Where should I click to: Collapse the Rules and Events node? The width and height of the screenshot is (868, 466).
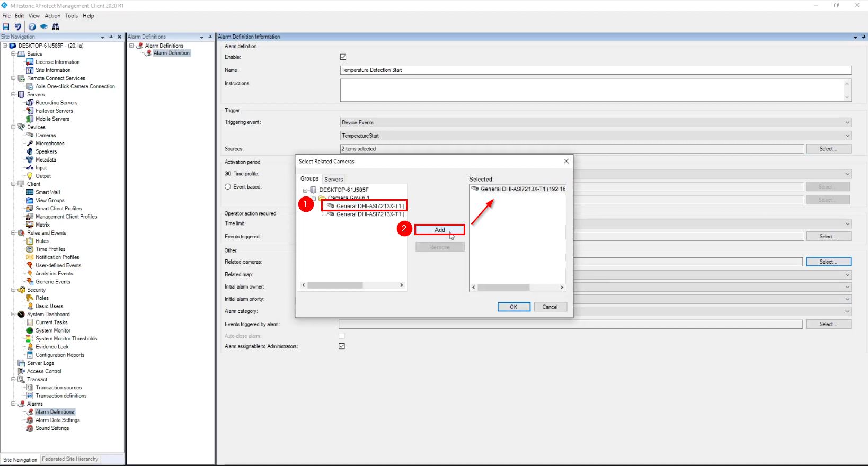tap(13, 232)
